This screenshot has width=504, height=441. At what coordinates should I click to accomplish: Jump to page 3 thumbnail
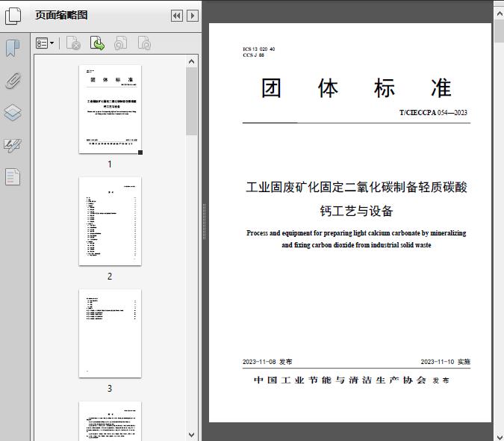[x=110, y=333]
